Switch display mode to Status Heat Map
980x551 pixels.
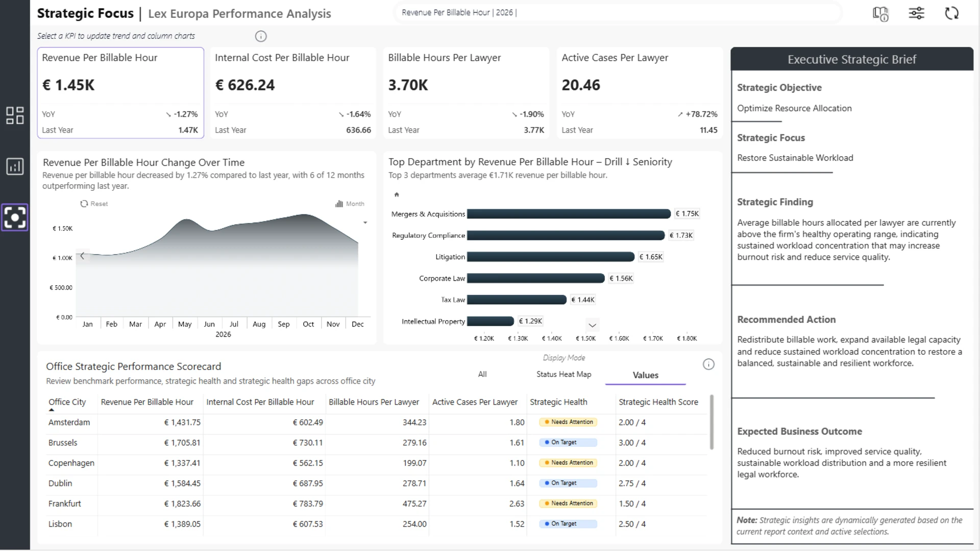564,374
